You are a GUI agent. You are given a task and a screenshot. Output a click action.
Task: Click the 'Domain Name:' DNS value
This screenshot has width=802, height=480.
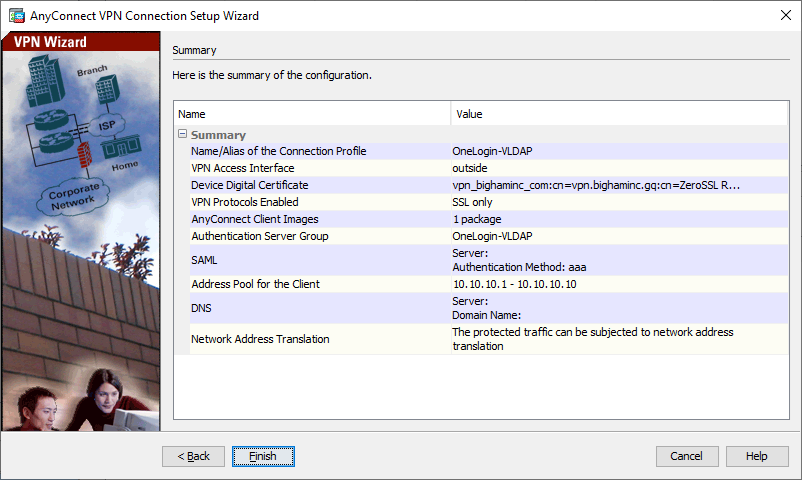pyautogui.click(x=486, y=315)
